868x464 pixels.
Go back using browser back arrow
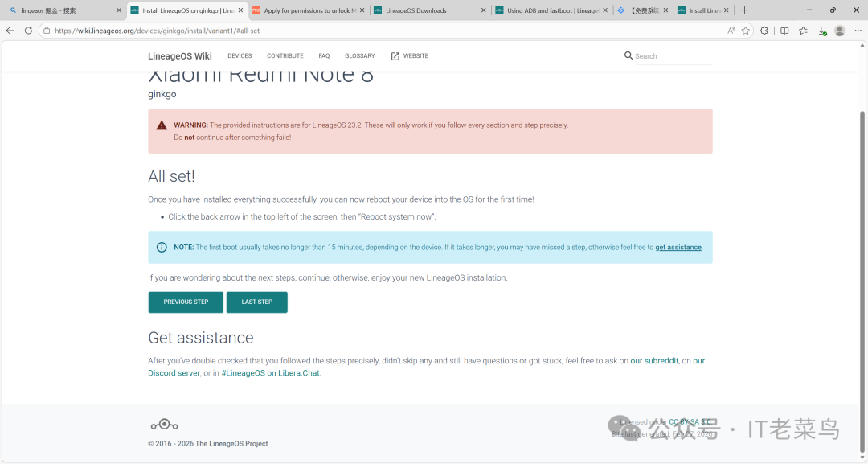10,31
